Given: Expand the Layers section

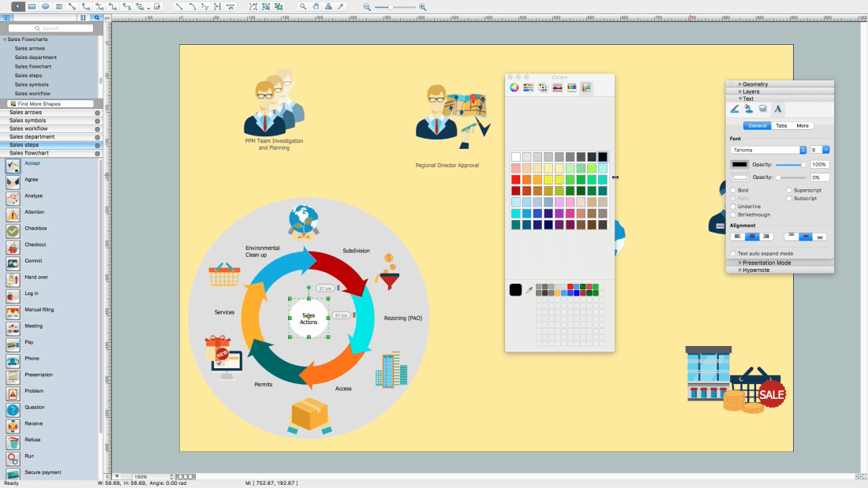Looking at the screenshot, I should pos(740,91).
